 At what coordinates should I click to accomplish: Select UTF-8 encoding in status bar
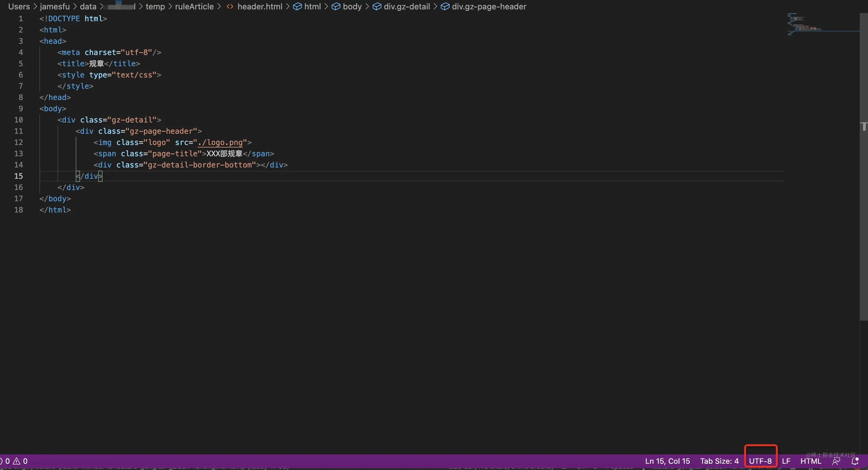point(760,461)
